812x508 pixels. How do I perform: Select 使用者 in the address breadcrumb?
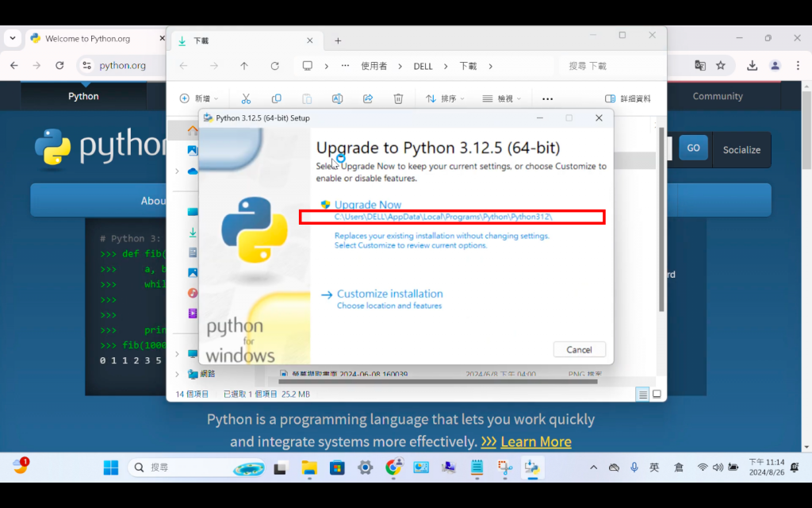tap(374, 66)
